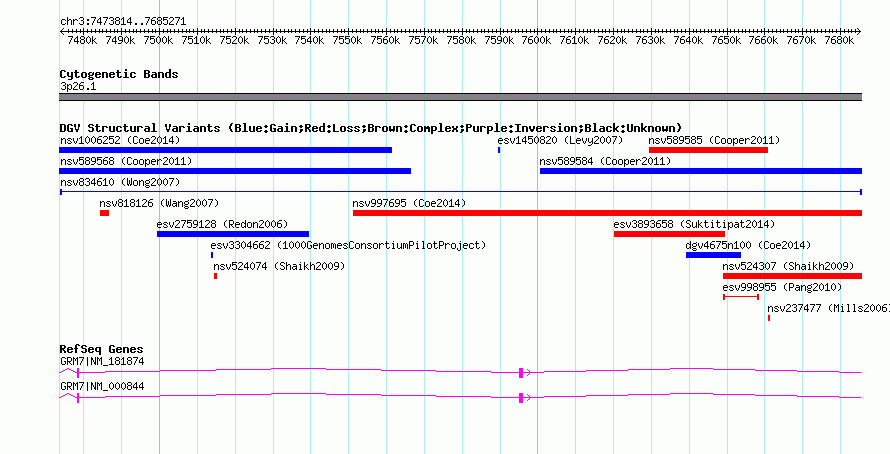Click the esv998955 (Pang2010) red bracket line
This screenshot has width=890, height=454.
click(x=741, y=297)
